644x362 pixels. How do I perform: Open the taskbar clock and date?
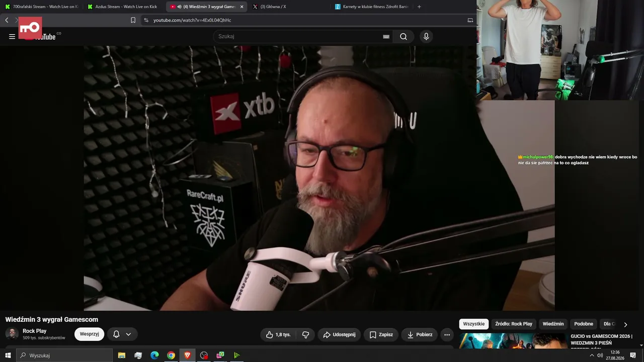615,355
